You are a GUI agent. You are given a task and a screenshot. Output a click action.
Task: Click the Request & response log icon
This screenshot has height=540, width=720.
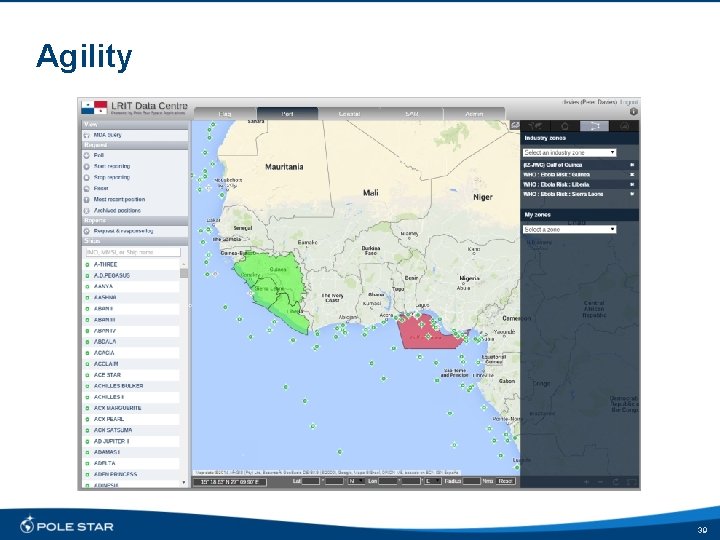(86, 231)
